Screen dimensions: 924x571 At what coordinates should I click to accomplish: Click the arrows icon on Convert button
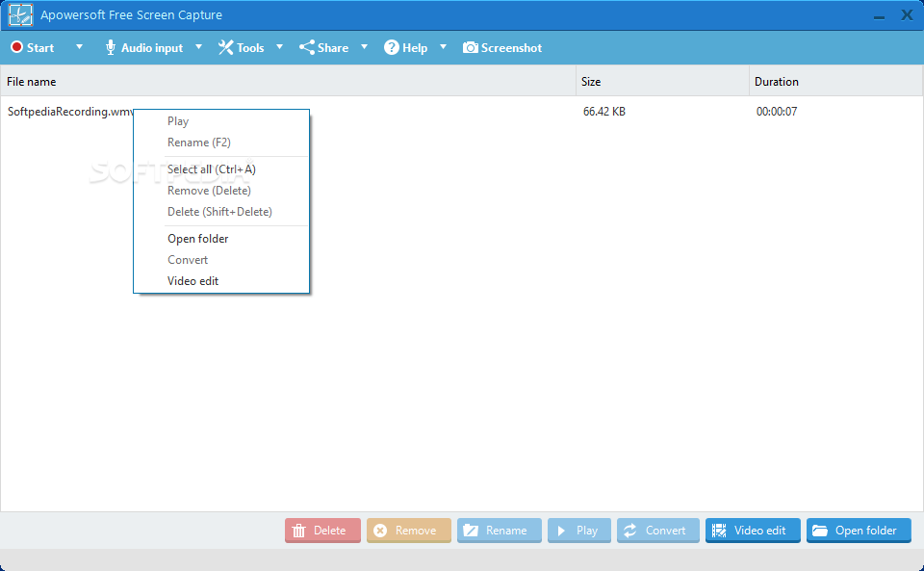coord(629,531)
